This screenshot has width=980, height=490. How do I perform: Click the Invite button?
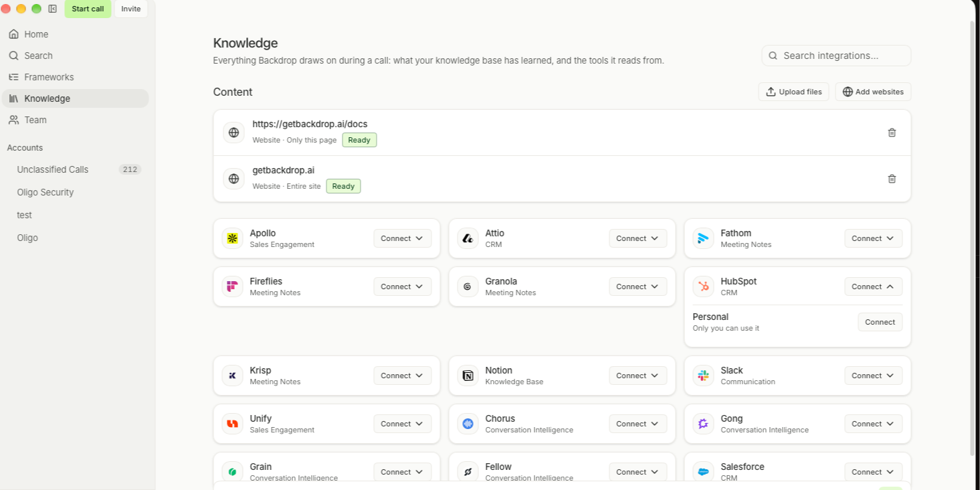tap(131, 9)
